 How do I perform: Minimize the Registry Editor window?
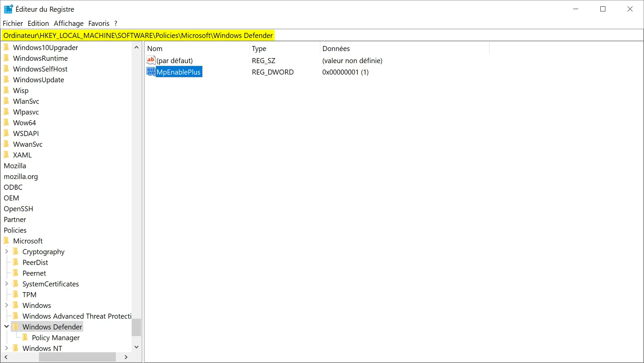(576, 9)
